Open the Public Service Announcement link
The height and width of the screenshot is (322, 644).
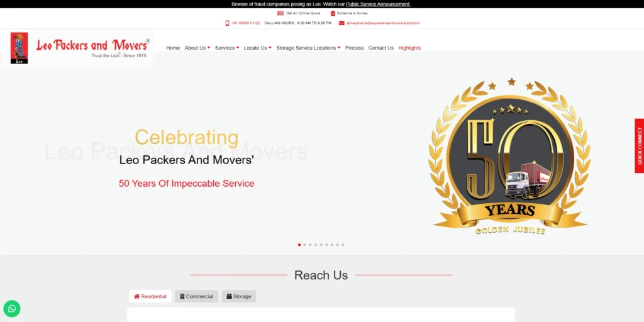[378, 4]
